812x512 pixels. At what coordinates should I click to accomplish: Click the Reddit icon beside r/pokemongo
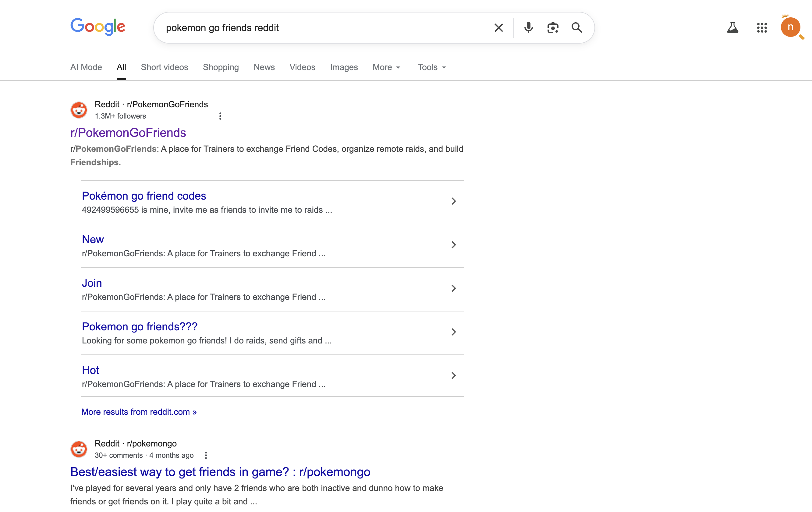click(x=79, y=449)
